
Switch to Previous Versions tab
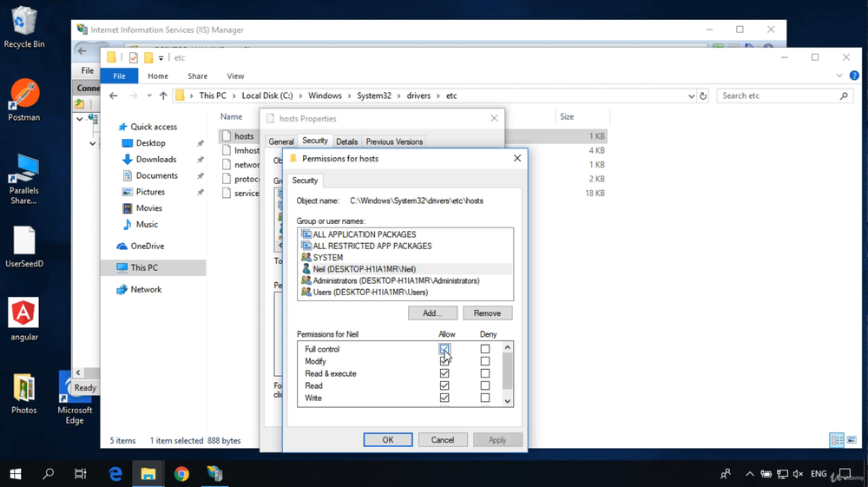(394, 141)
